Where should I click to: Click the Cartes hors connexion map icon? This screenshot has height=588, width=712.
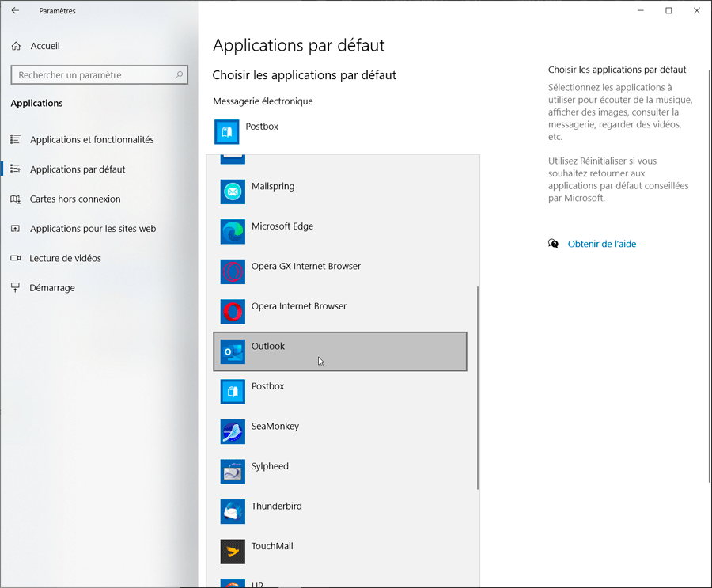pyautogui.click(x=15, y=199)
